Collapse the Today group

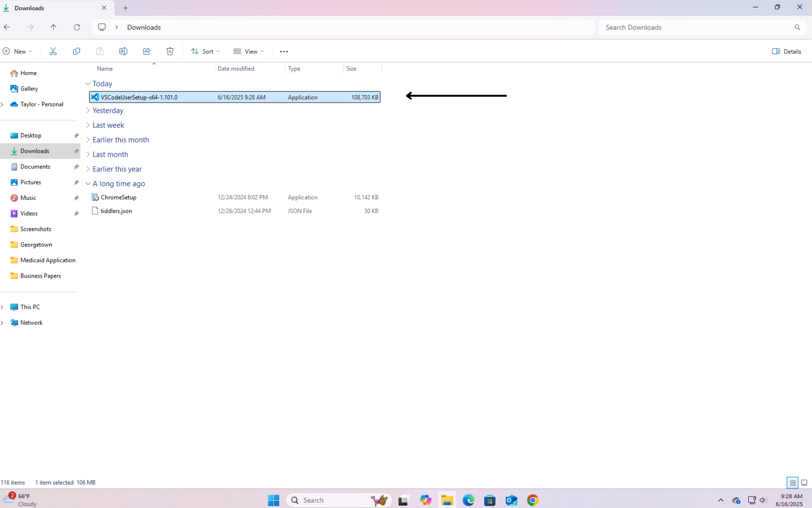click(88, 84)
